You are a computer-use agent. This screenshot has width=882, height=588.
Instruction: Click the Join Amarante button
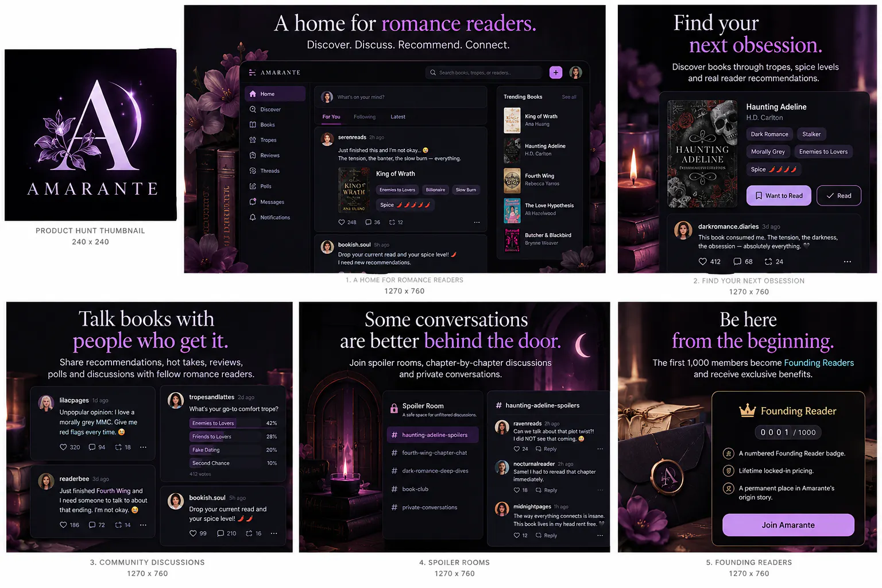pos(788,525)
